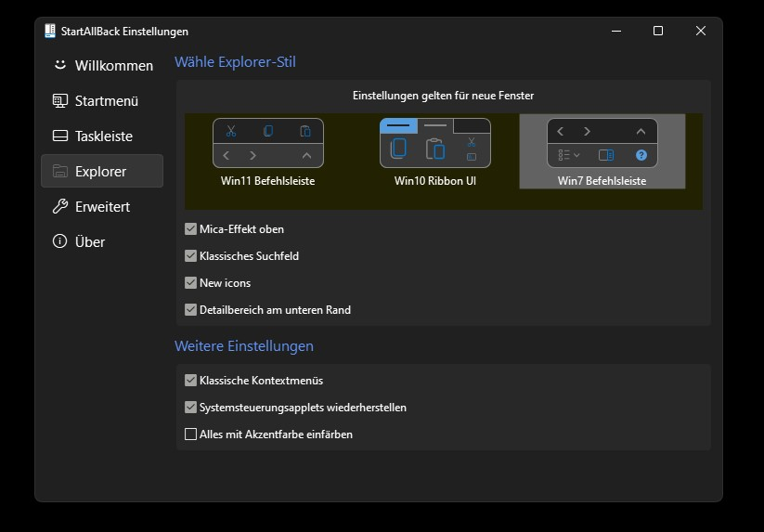
Task: Minimize the StartAllBack window
Action: coord(616,31)
